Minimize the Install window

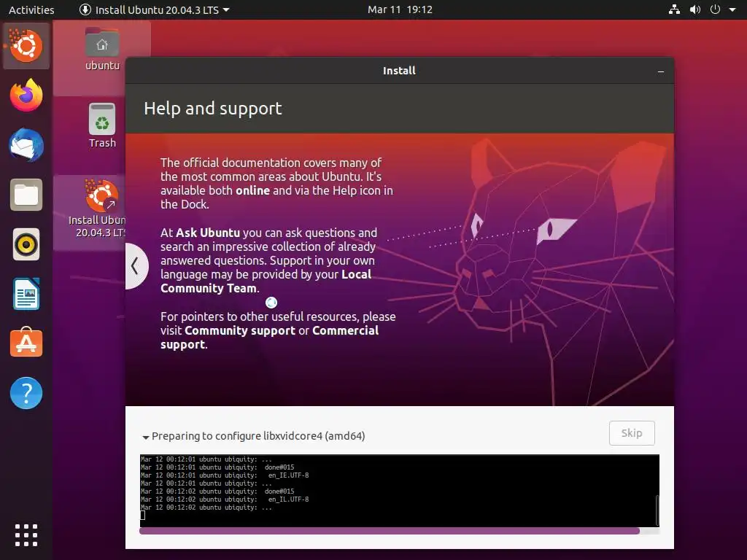pyautogui.click(x=661, y=71)
